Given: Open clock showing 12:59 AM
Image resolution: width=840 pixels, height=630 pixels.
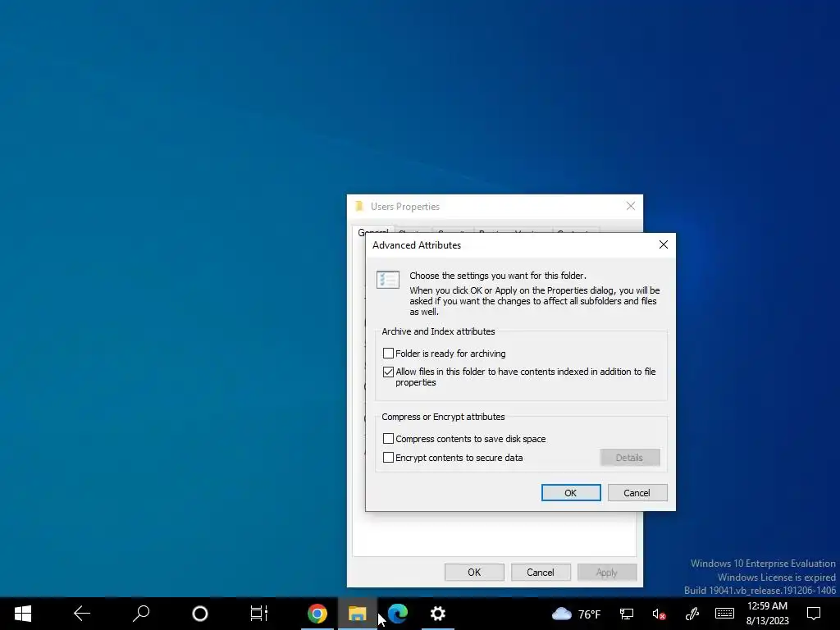Looking at the screenshot, I should [767, 614].
